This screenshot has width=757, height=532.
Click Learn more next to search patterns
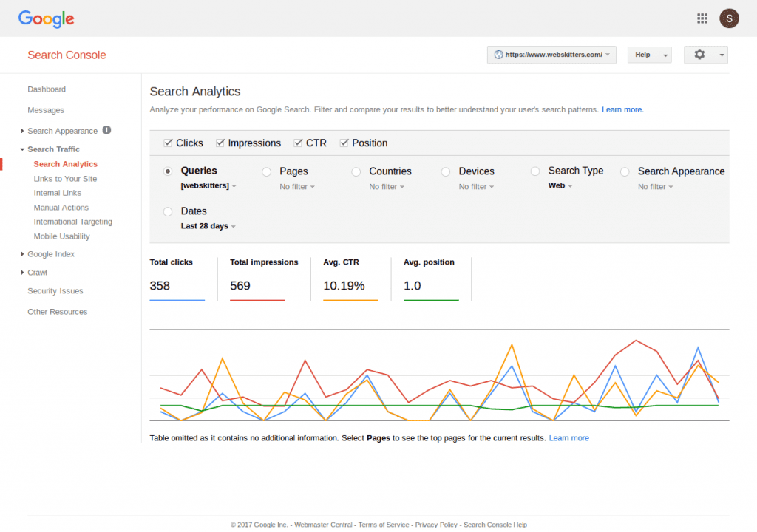pyautogui.click(x=622, y=109)
